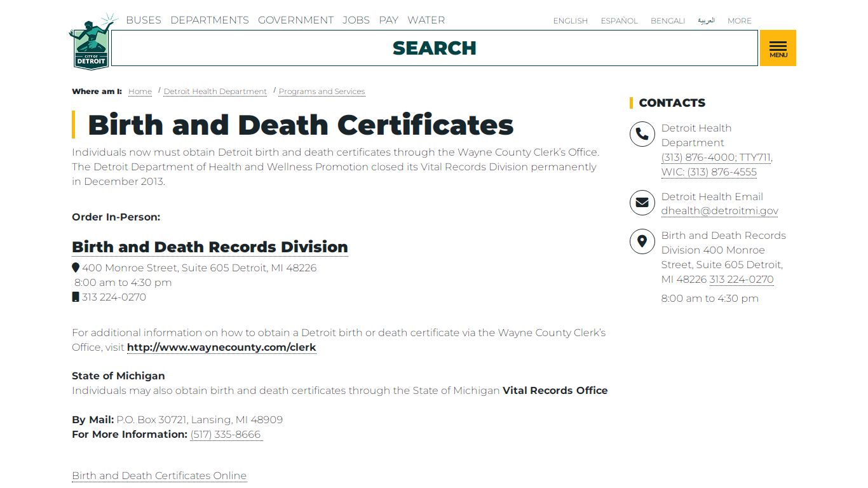Click 'Detroit Health Email' label in Contacts
868x488 pixels.
click(x=712, y=196)
